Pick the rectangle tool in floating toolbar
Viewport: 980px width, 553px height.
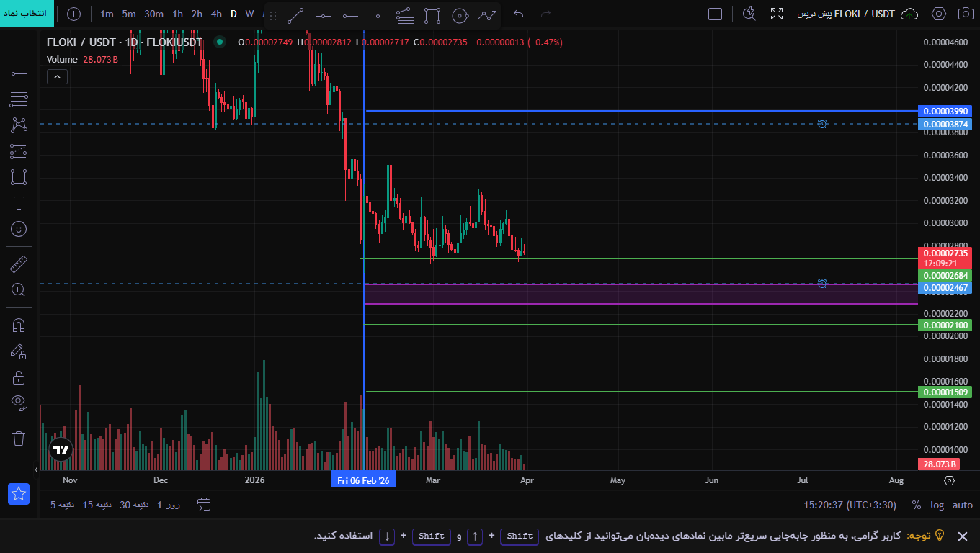tap(432, 15)
